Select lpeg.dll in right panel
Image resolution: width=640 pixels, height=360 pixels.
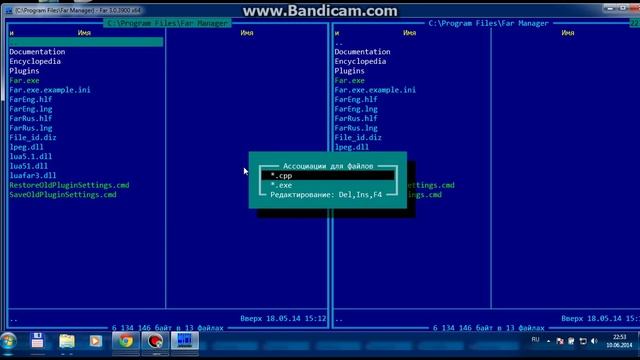click(x=352, y=147)
